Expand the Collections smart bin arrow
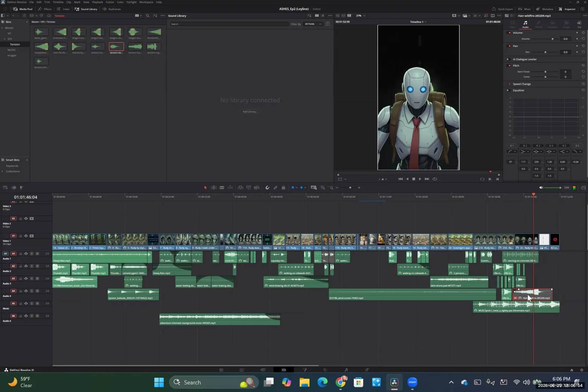Screen dimensions: 588x392 [2, 172]
